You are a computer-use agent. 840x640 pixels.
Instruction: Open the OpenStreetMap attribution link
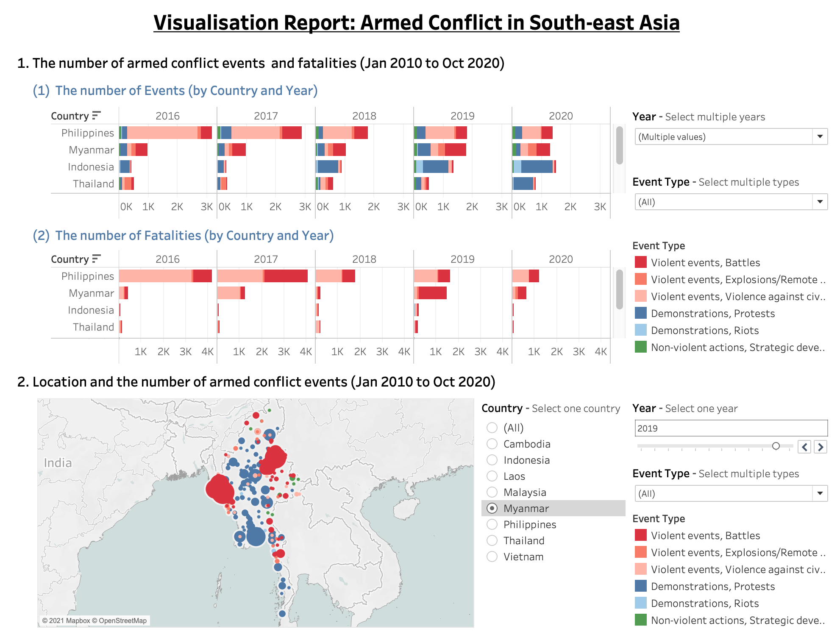(x=122, y=621)
